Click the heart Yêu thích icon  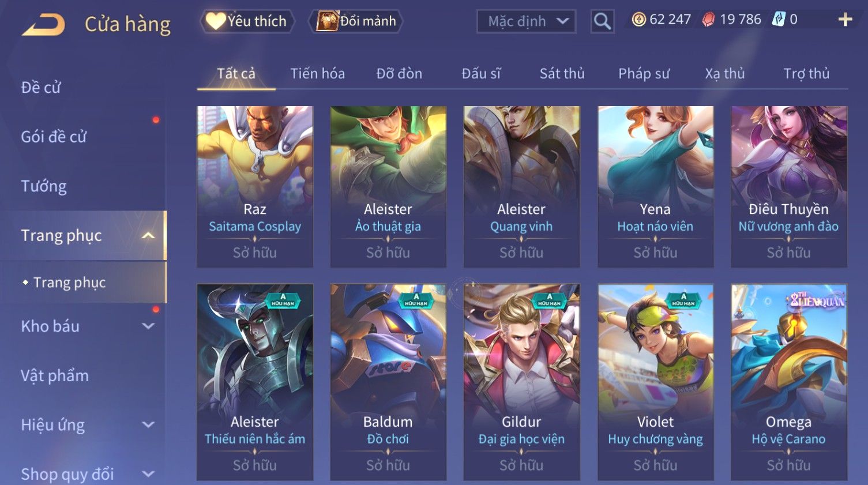point(216,21)
